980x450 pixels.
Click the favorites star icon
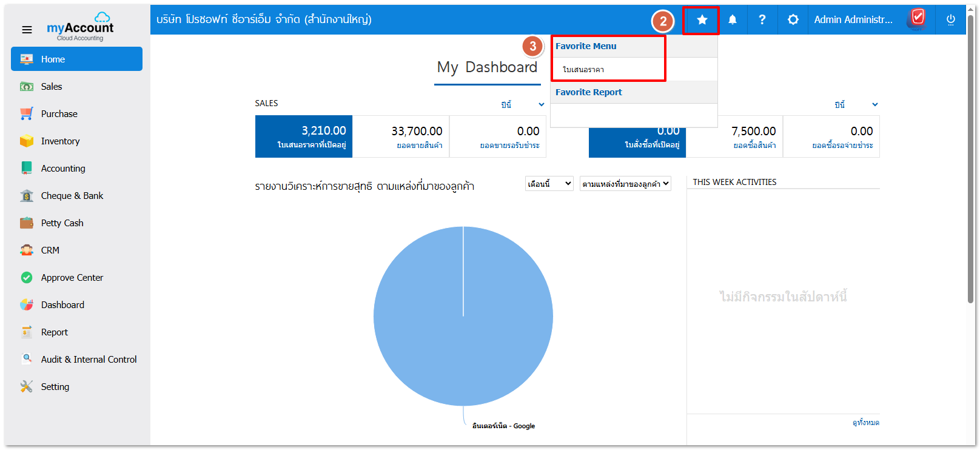pos(702,20)
